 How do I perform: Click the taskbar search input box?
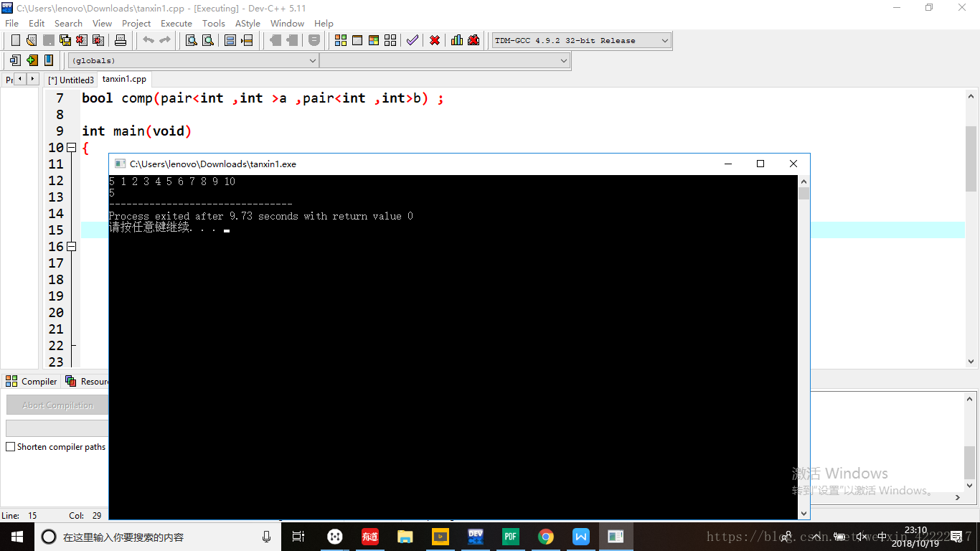coord(157,537)
